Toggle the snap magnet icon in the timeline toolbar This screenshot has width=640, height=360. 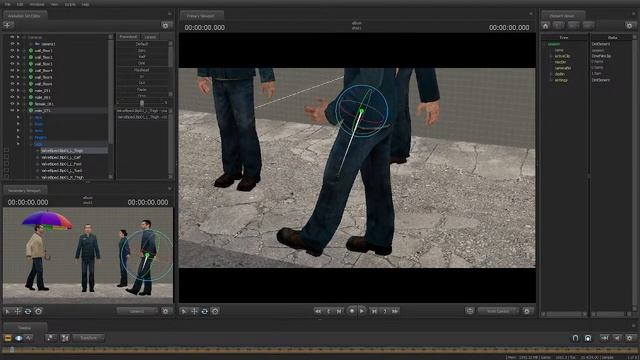coord(575,338)
